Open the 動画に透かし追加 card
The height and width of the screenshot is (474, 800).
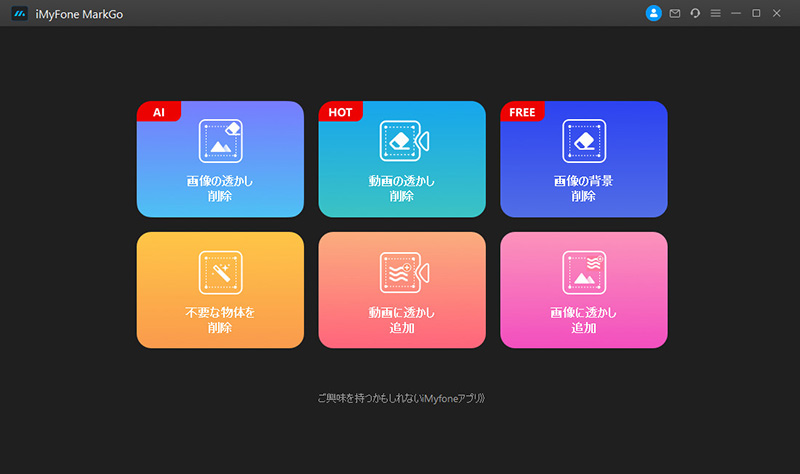[402, 290]
